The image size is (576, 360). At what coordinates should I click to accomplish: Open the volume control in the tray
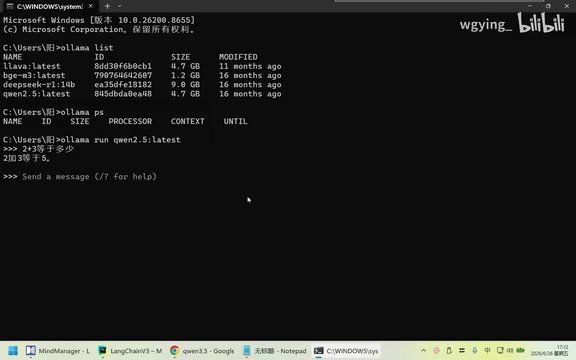[510, 350]
